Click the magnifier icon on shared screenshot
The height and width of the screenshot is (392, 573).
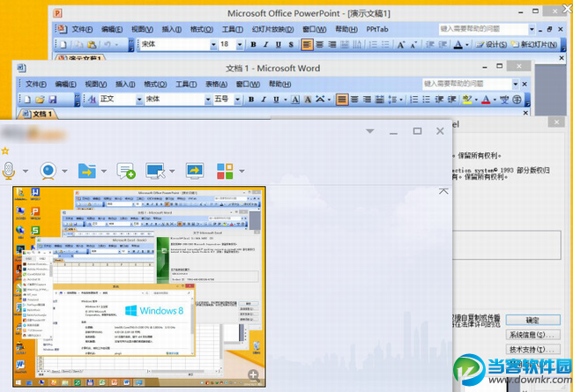pyautogui.click(x=254, y=375)
